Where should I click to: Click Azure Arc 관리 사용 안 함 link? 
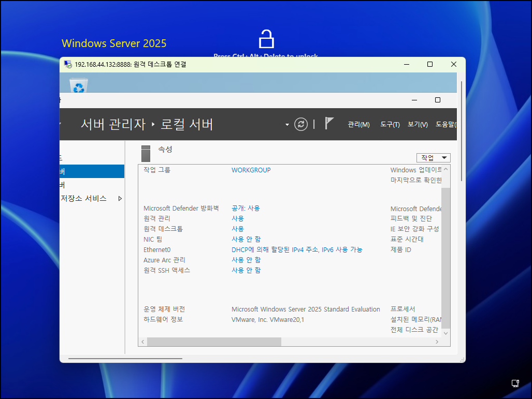click(246, 260)
